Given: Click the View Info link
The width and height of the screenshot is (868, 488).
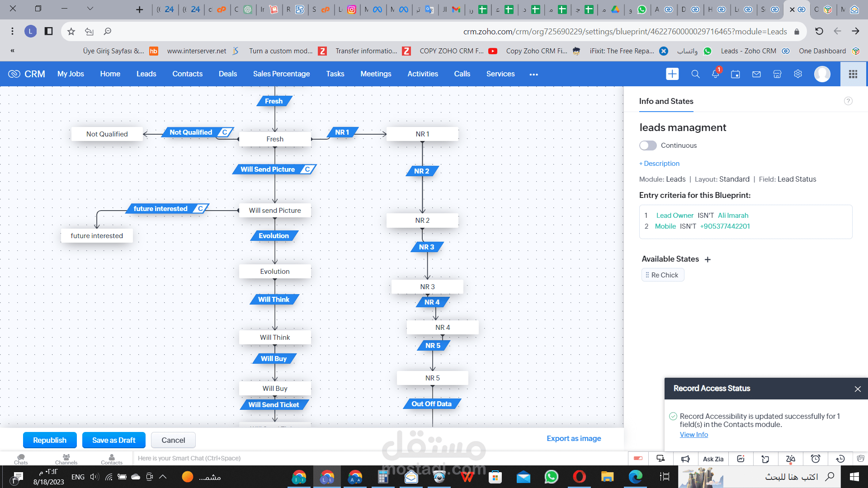Looking at the screenshot, I should [693, 435].
